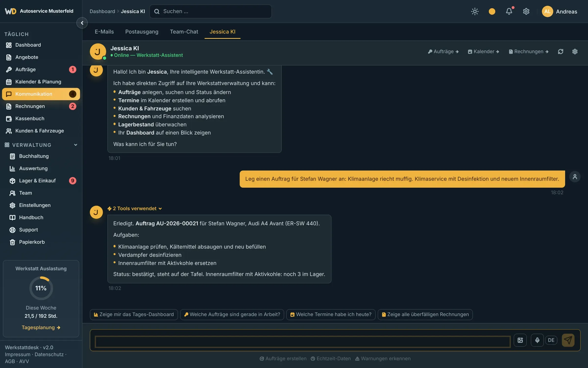588x368 pixels.
Task: Send message with paper plane button
Action: coord(568,340)
